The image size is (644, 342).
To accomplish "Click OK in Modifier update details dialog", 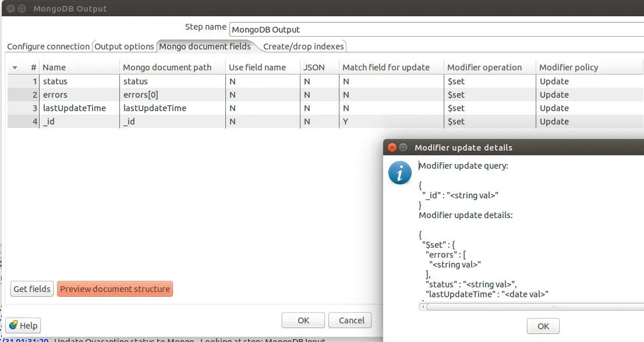I will tap(543, 326).
